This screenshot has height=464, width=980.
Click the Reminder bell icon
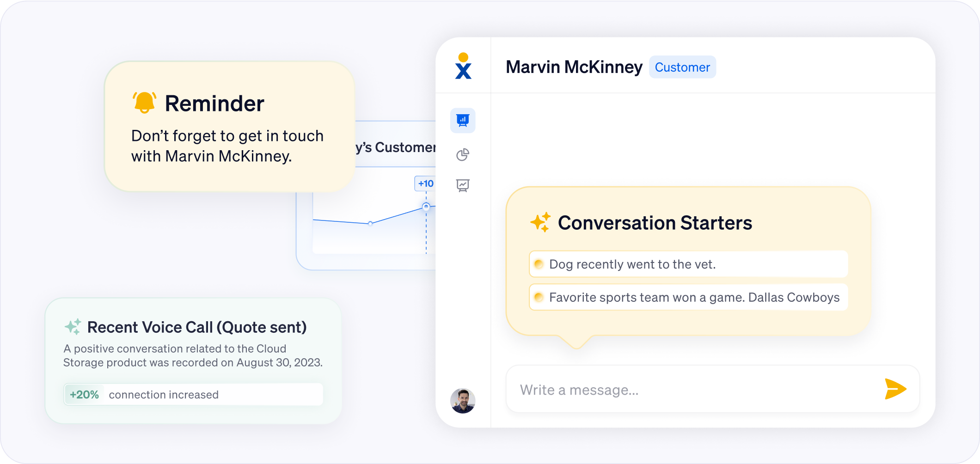pos(144,103)
